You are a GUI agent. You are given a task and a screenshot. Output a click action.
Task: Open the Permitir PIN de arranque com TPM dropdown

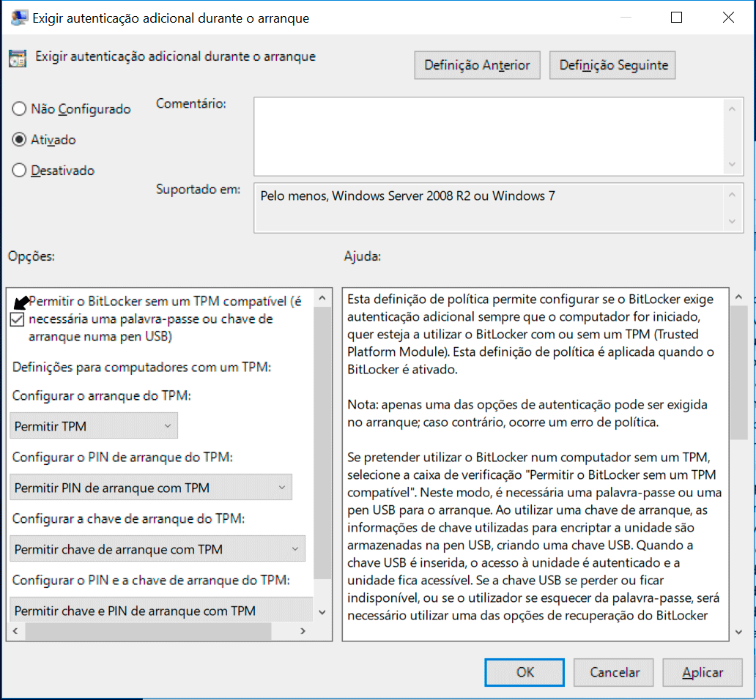151,488
